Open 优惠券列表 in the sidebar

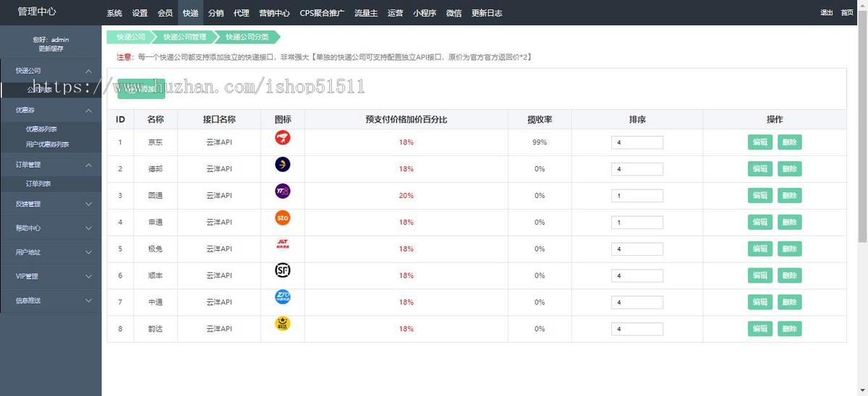(x=42, y=129)
